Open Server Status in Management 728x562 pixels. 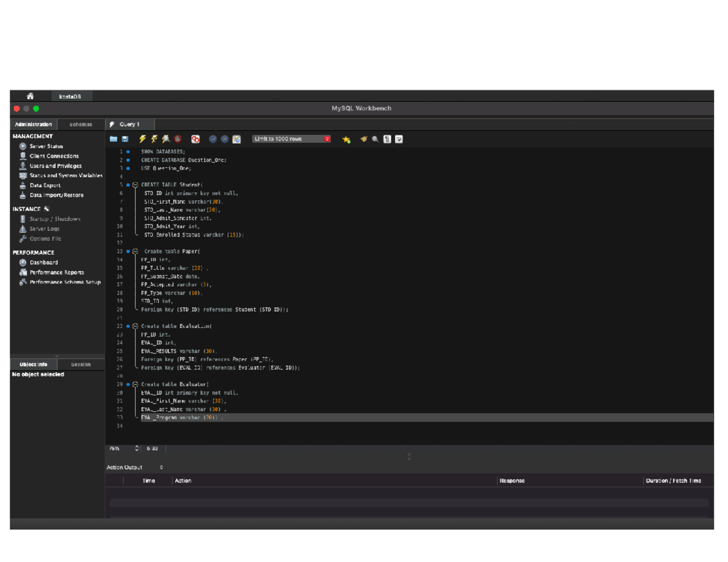tap(46, 146)
